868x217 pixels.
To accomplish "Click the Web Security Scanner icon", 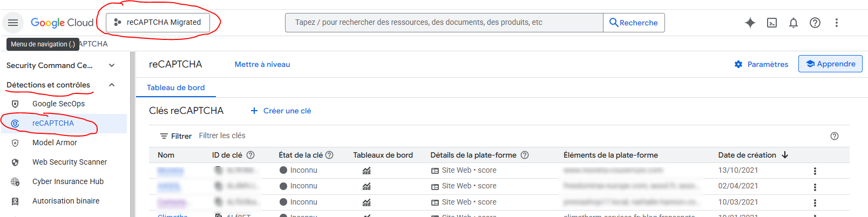I will click(x=15, y=162).
